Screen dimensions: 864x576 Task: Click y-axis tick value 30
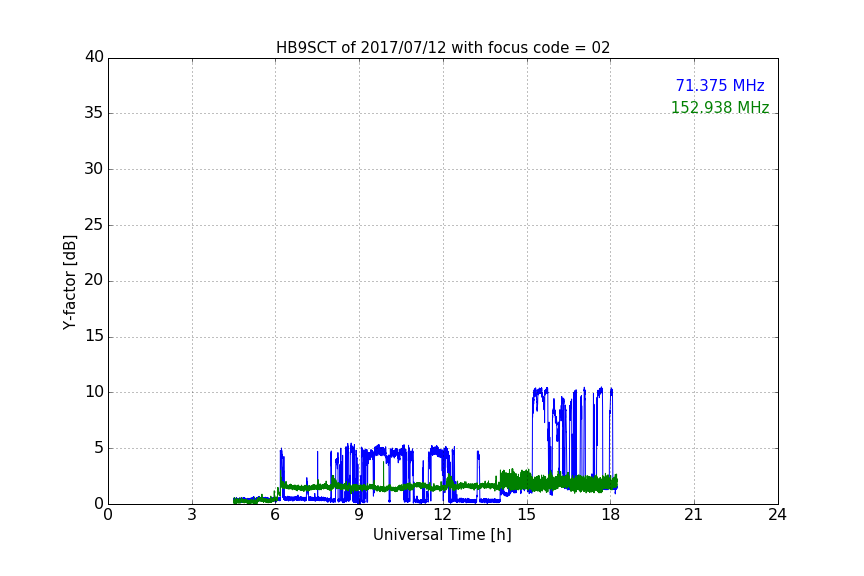pyautogui.click(x=94, y=169)
